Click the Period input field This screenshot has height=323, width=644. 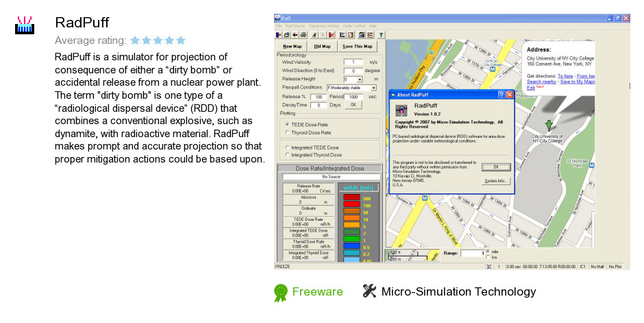354,97
